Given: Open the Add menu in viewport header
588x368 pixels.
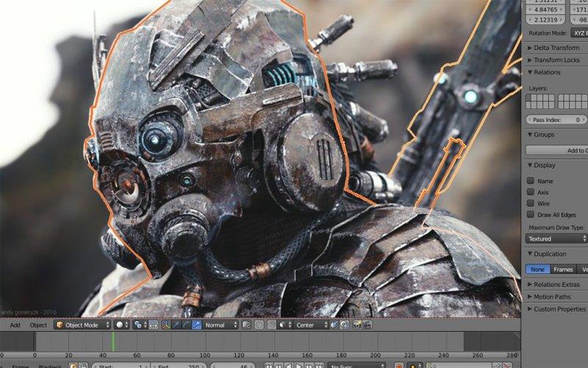Looking at the screenshot, I should pyautogui.click(x=15, y=325).
